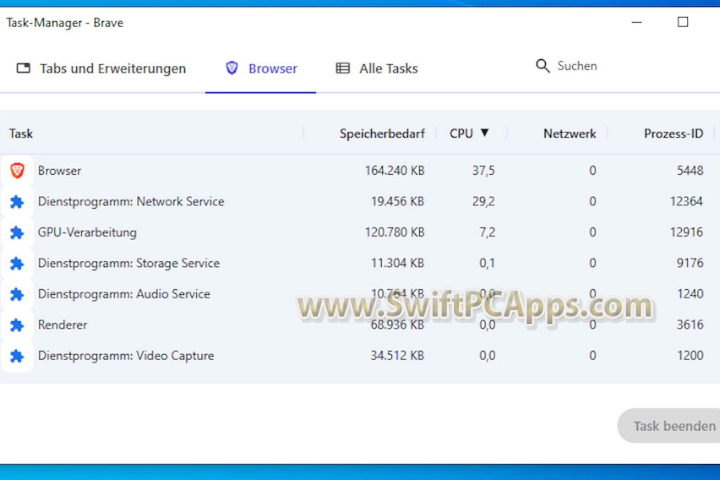Click memory value 19.456 KB
720x480 pixels.
(397, 202)
